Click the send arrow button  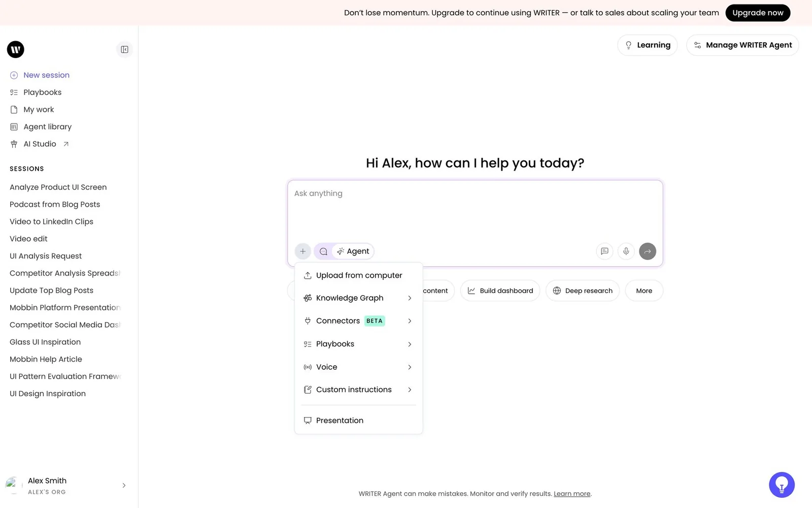(647, 251)
